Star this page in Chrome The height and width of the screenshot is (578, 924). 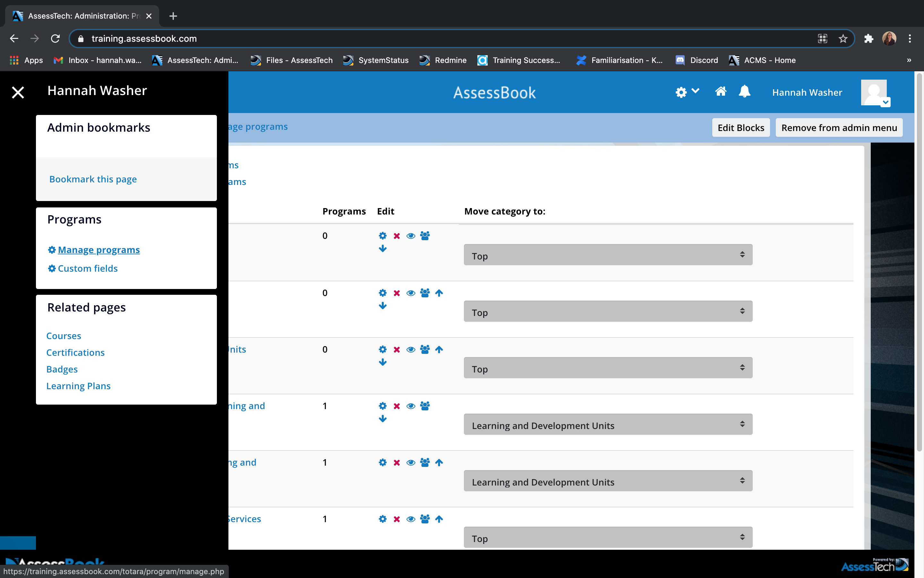843,39
